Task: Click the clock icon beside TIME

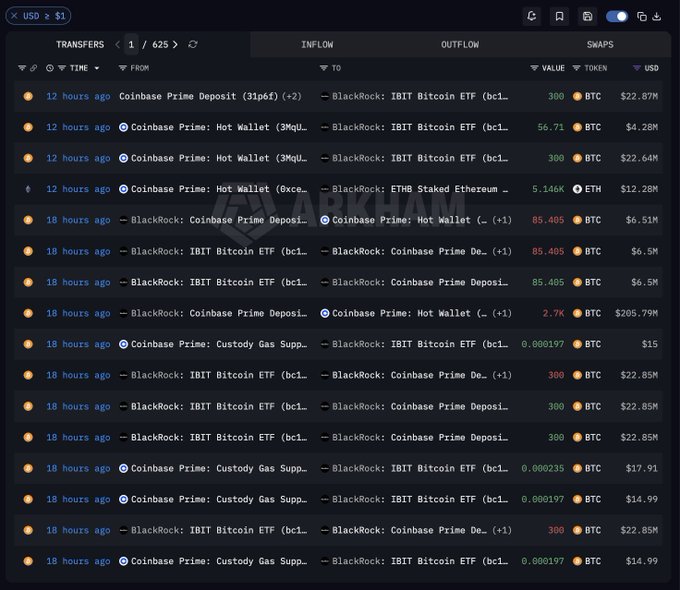Action: click(50, 68)
